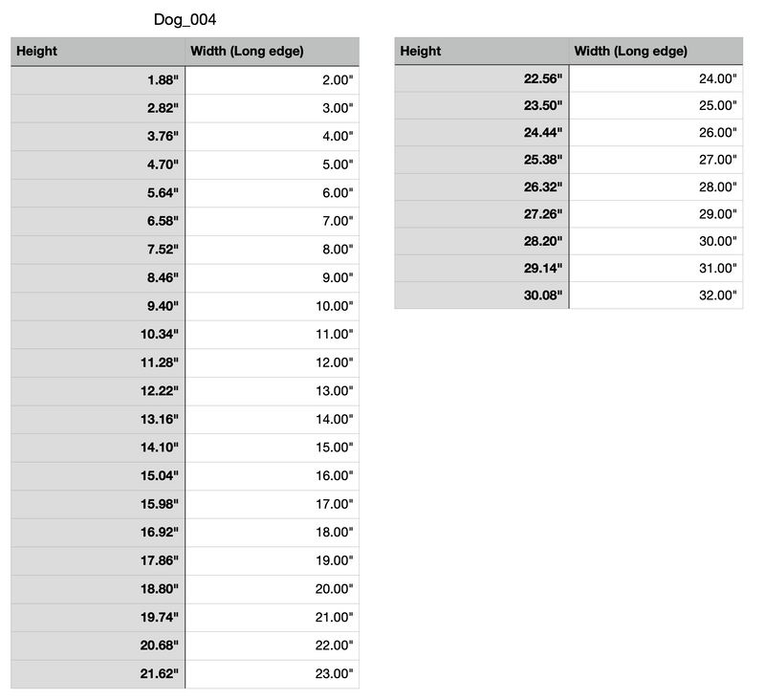Click the 28.00" width cell

click(656, 186)
